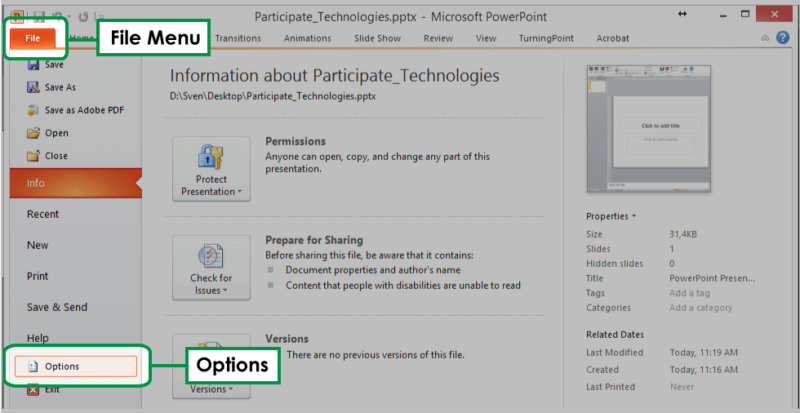Click the Related Dates heading

click(615, 335)
